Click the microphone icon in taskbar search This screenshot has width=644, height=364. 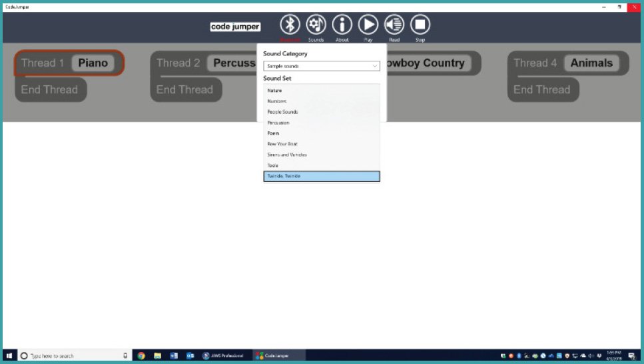tap(125, 356)
